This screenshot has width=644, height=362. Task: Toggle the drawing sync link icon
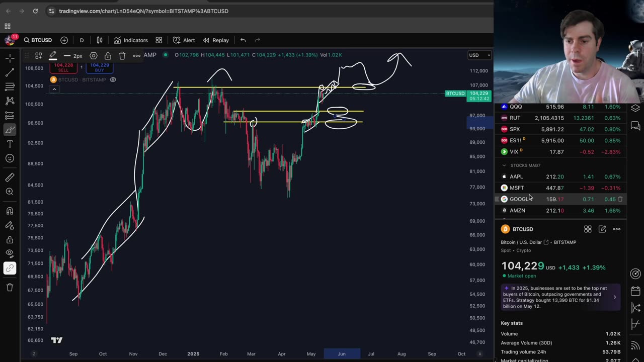10,268
